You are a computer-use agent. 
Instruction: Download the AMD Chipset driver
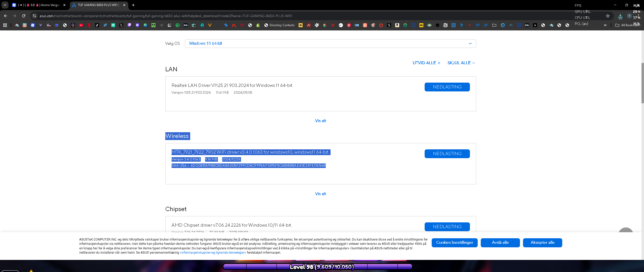coord(447,227)
